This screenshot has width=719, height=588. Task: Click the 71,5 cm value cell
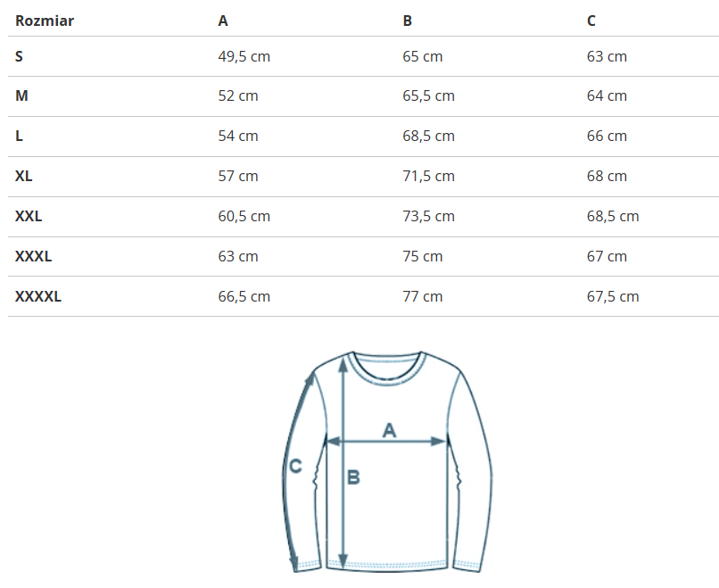(x=428, y=176)
